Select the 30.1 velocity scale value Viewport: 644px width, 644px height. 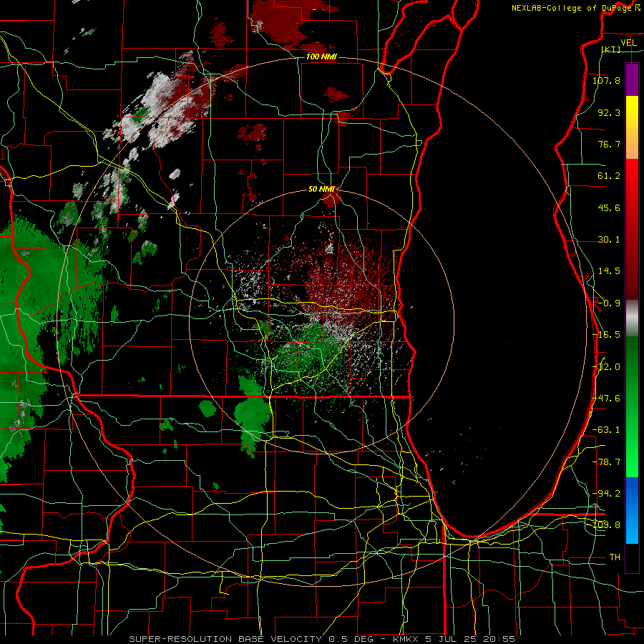coord(609,240)
